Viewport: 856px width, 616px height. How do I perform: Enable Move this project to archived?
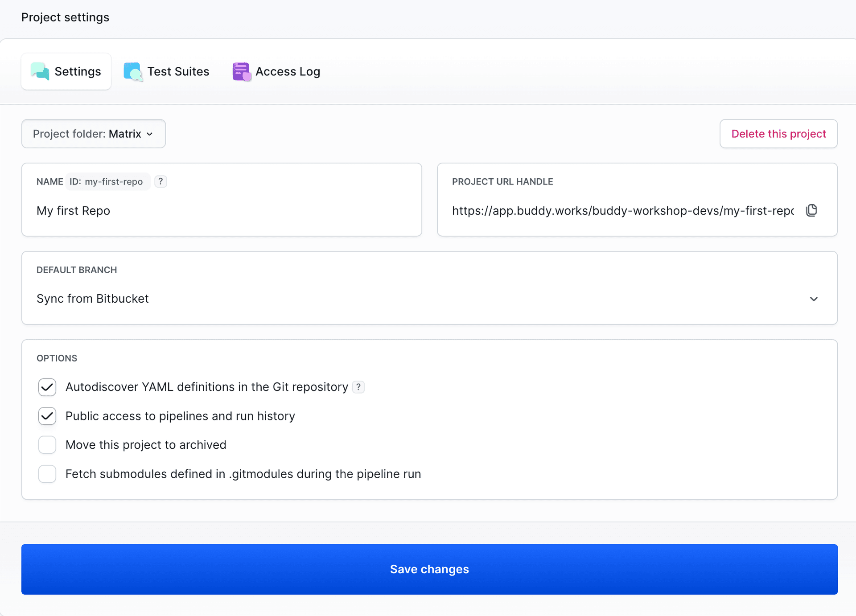coord(47,444)
